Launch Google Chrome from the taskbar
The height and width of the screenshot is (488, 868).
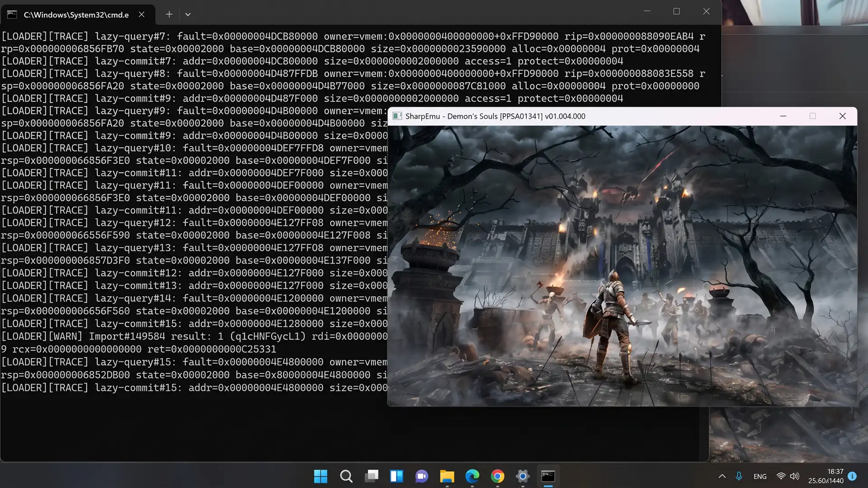pos(498,476)
